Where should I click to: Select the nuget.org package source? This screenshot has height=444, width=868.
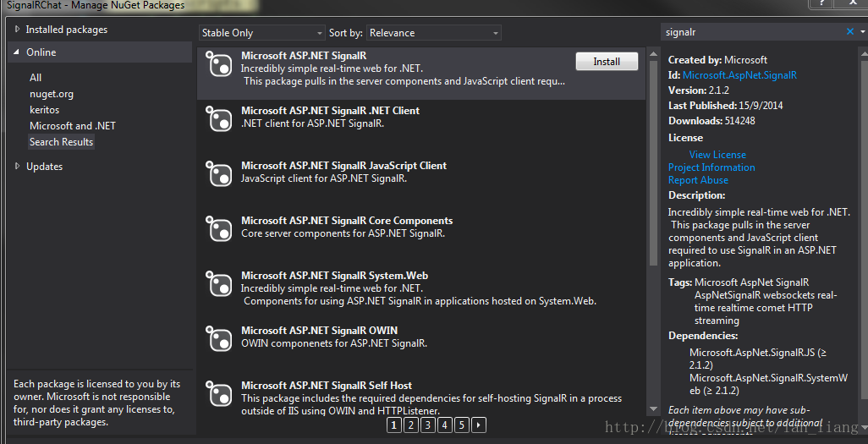pos(52,94)
